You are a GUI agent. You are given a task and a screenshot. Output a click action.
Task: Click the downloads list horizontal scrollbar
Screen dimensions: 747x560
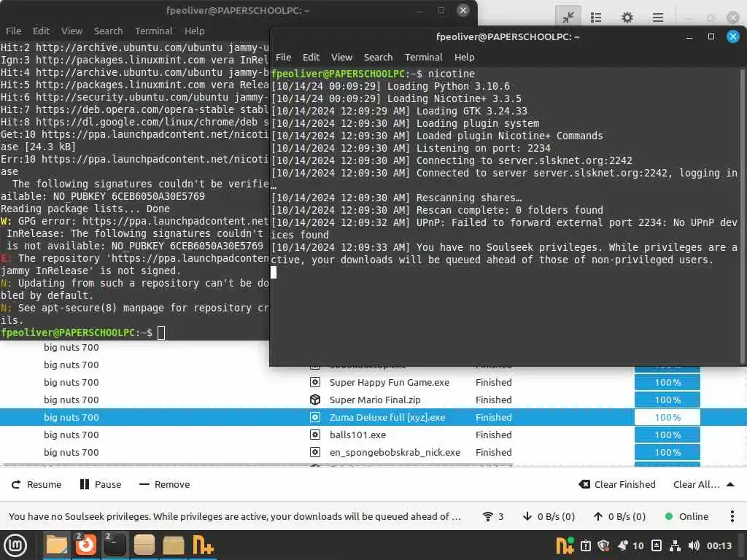tap(258, 464)
